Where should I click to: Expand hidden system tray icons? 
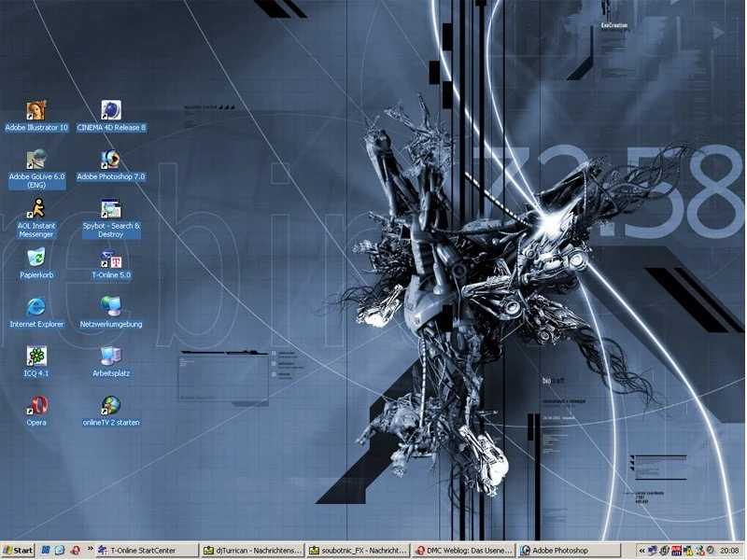pos(641,551)
